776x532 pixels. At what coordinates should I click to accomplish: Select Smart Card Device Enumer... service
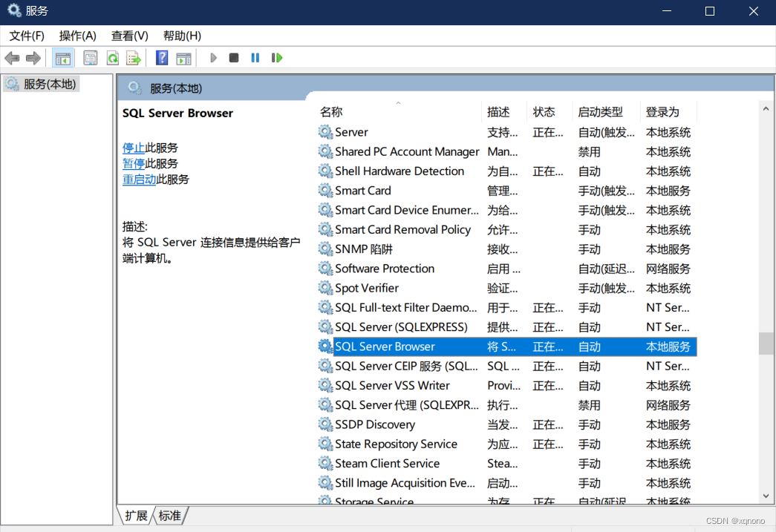pyautogui.click(x=407, y=210)
